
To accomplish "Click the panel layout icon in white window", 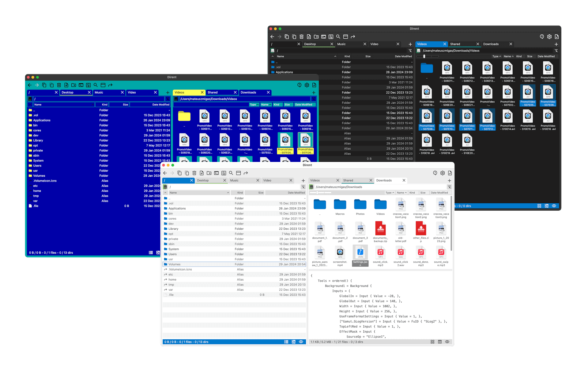I will pos(239,173).
